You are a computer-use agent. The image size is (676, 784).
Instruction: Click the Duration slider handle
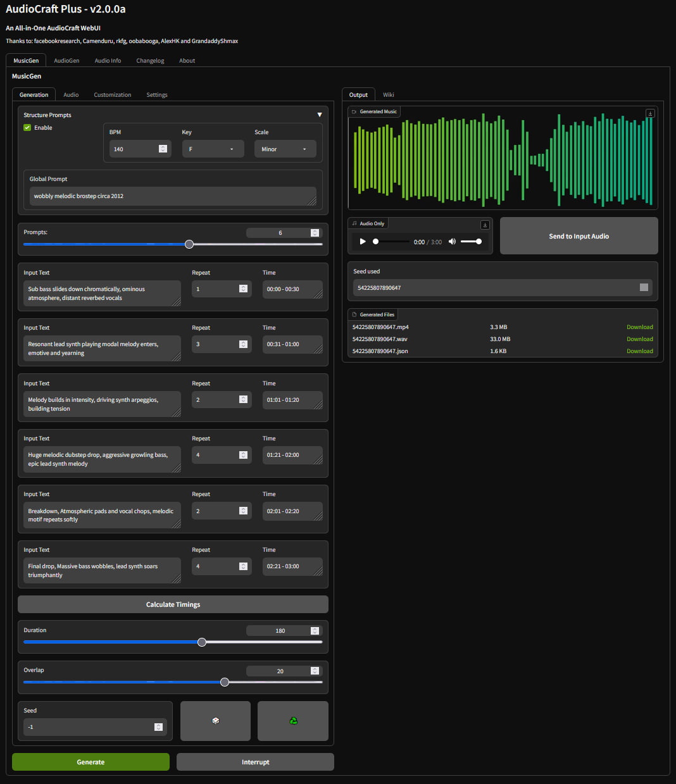tap(202, 642)
